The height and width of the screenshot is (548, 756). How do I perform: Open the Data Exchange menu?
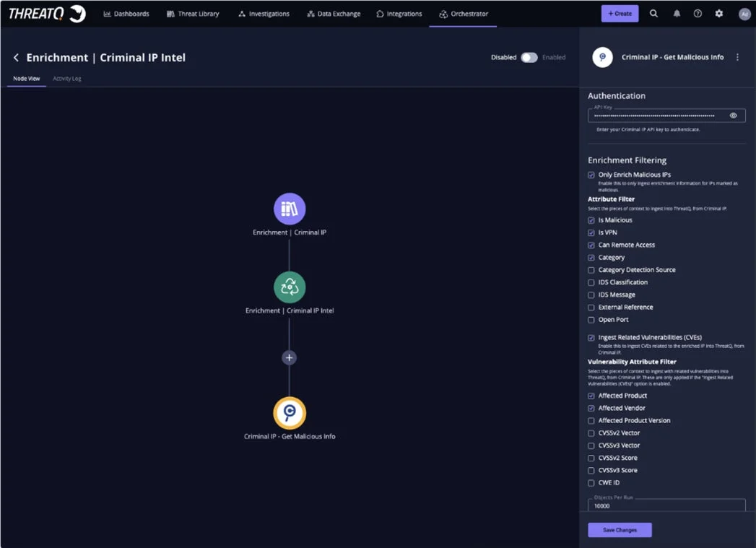(334, 14)
